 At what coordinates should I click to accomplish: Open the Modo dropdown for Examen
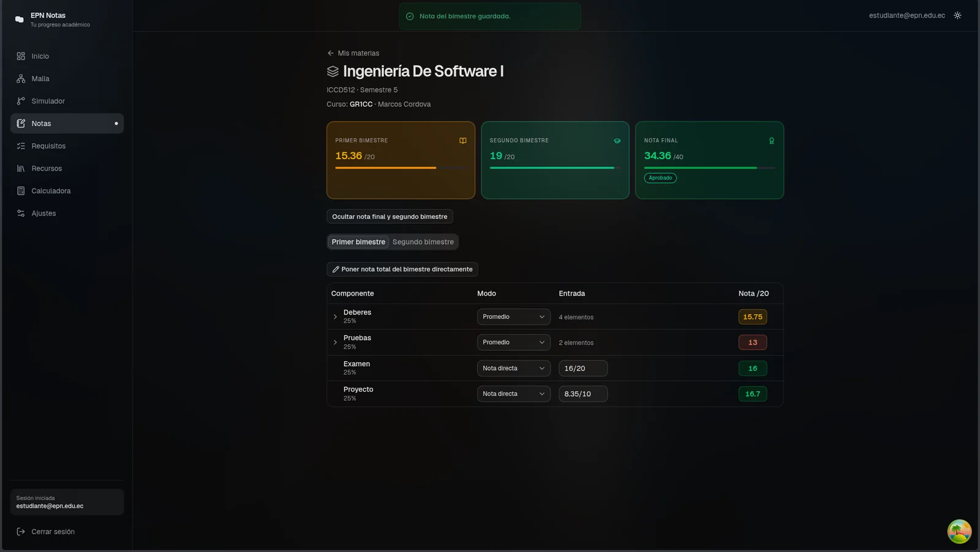(513, 368)
